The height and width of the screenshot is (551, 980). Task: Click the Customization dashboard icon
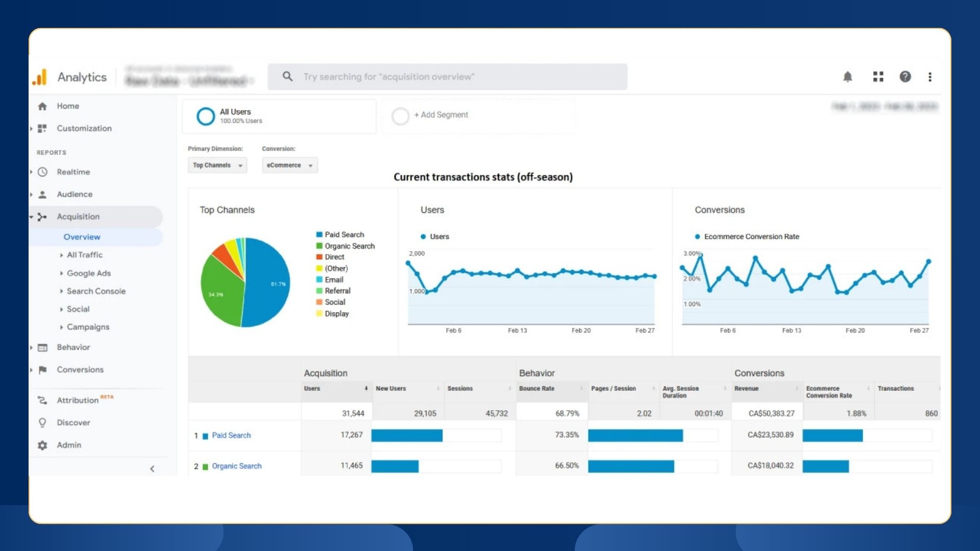tap(42, 129)
